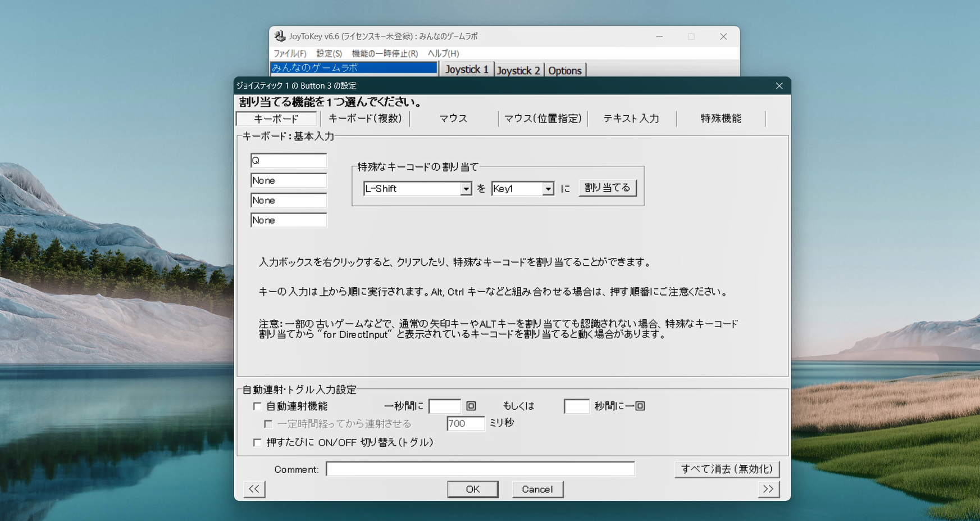Screen dimensions: 980x521
Task: Close the Button 3 settings dialog
Action: click(x=779, y=86)
